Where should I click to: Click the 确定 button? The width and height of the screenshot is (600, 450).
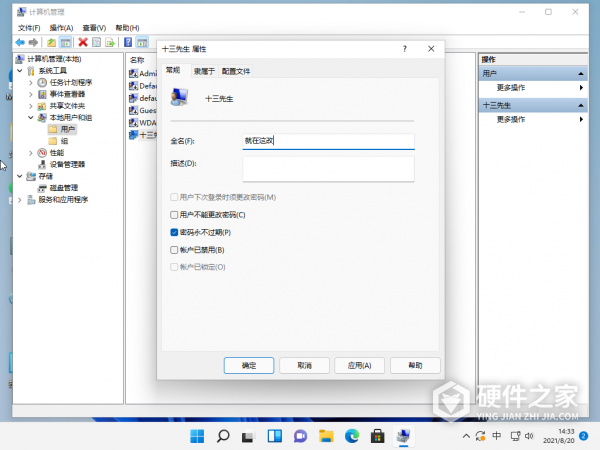(x=249, y=365)
